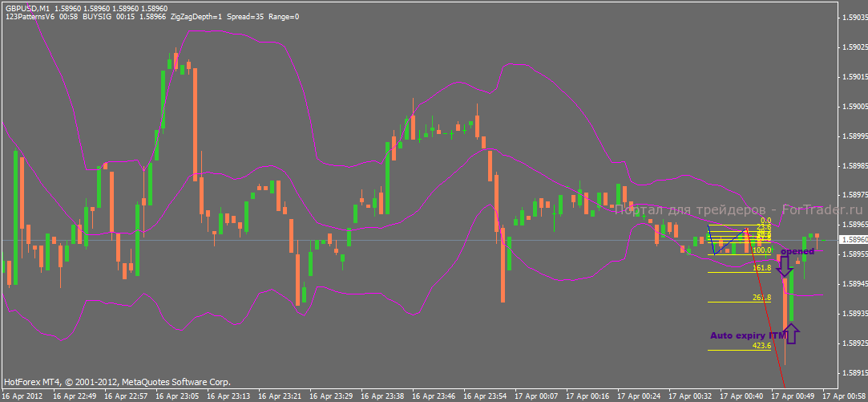Click the HotForex MT4 MetaQuotes copyright text
This screenshot has width=868, height=402.
pos(117,382)
